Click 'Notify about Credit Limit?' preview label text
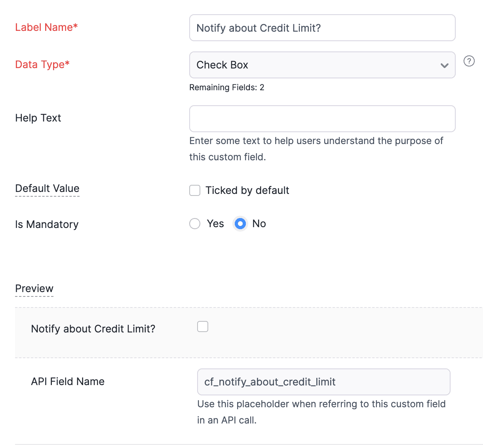 point(93,329)
